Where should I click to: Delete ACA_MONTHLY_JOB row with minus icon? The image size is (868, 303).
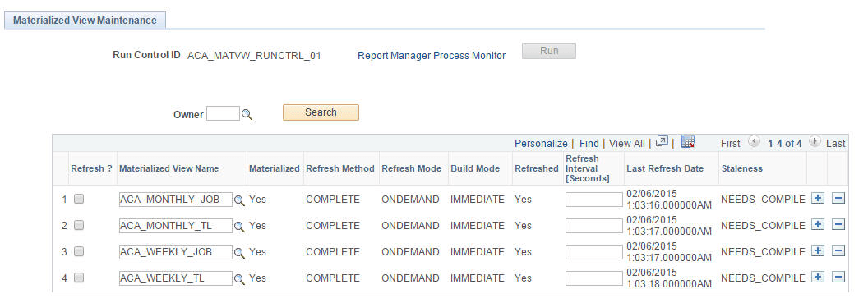[x=838, y=199]
